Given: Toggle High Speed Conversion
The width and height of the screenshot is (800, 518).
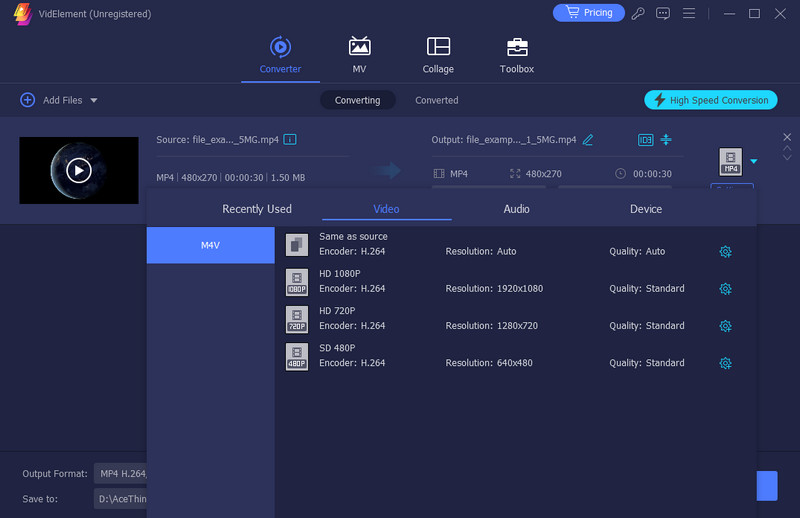Looking at the screenshot, I should [x=711, y=100].
